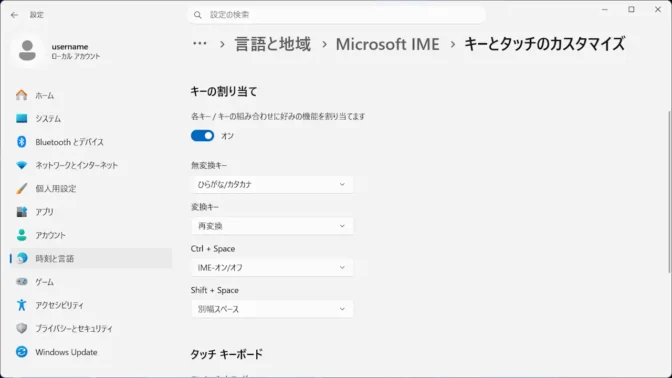Viewport: 672px width, 378px height.
Task: Click the 時刻と言語 globe icon
Action: click(21, 258)
